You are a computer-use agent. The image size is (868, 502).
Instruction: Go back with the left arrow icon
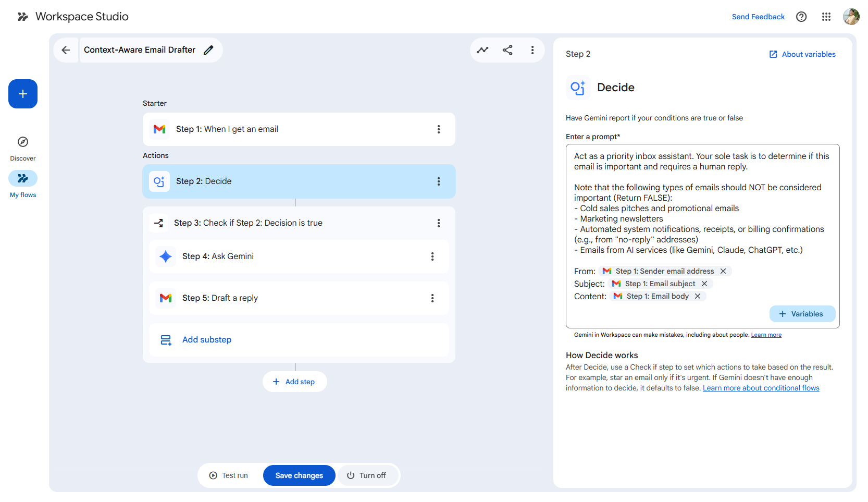(x=66, y=50)
